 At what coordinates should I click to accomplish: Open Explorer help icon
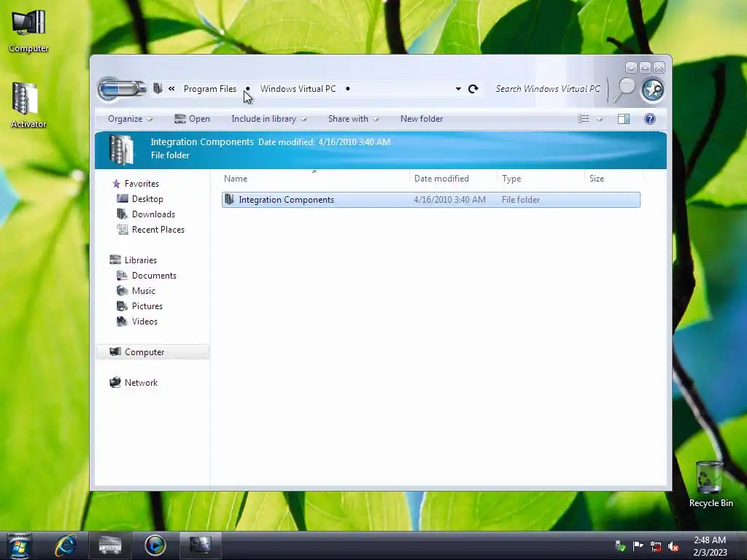650,119
